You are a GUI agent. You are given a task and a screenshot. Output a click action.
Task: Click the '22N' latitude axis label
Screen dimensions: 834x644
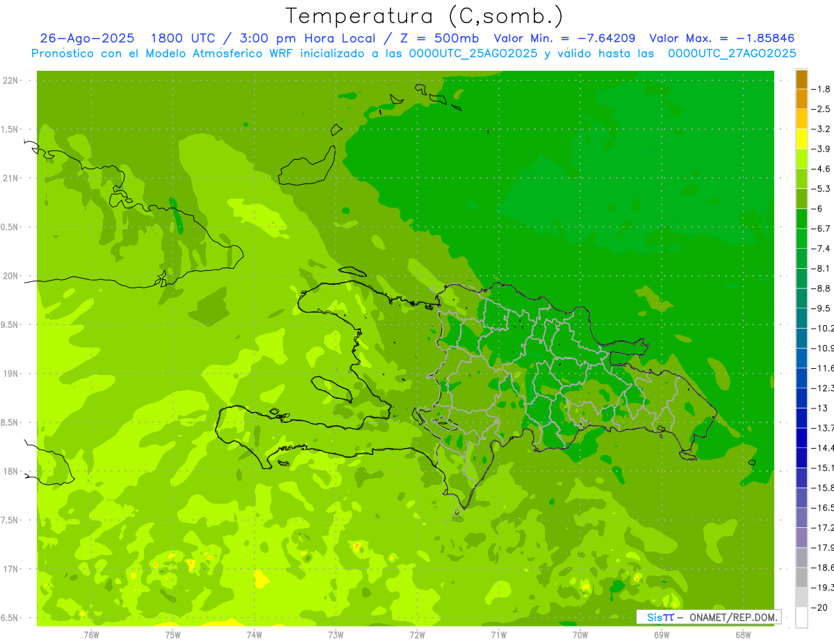coord(10,81)
